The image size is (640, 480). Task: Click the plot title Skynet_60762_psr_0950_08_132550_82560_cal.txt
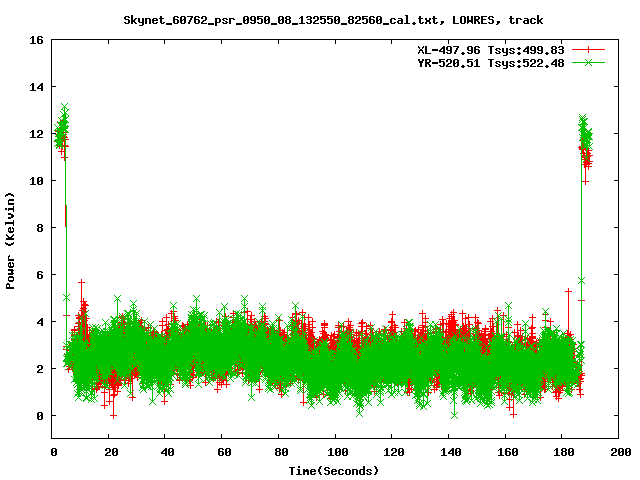coord(280,20)
